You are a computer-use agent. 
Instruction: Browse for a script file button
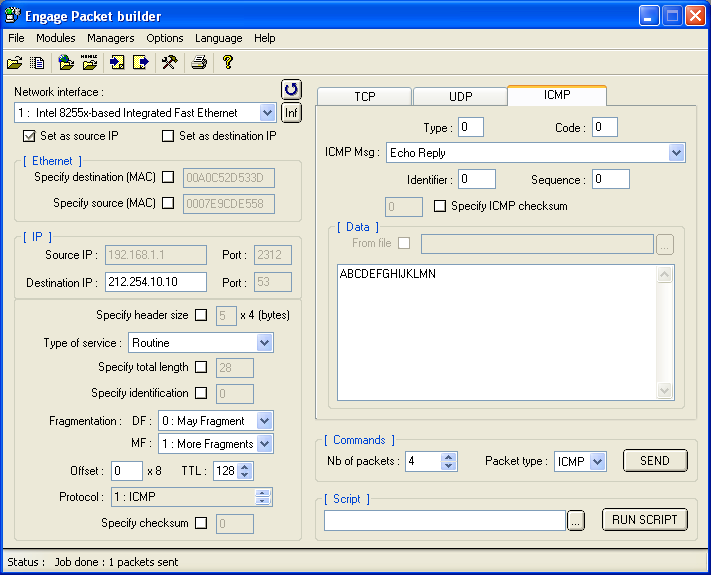[x=575, y=521]
